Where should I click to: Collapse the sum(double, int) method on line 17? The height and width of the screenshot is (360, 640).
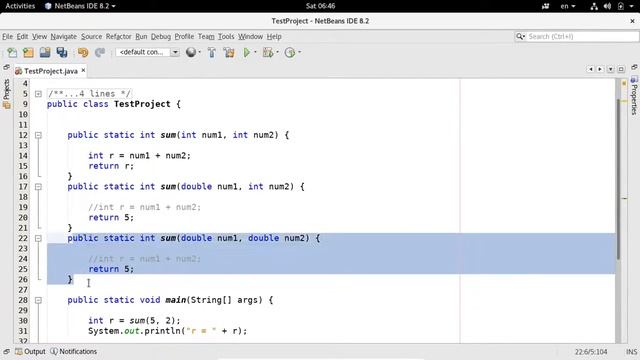[x=38, y=187]
